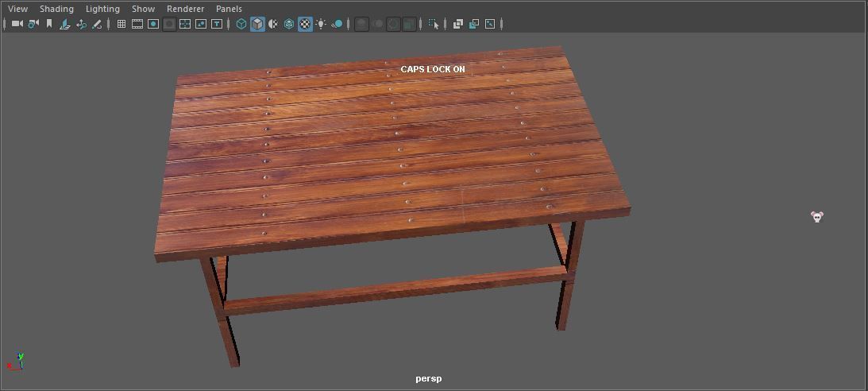Screen dimensions: 868x391
Task: Click the XYZ axis indicator
Action: pyautogui.click(x=15, y=362)
